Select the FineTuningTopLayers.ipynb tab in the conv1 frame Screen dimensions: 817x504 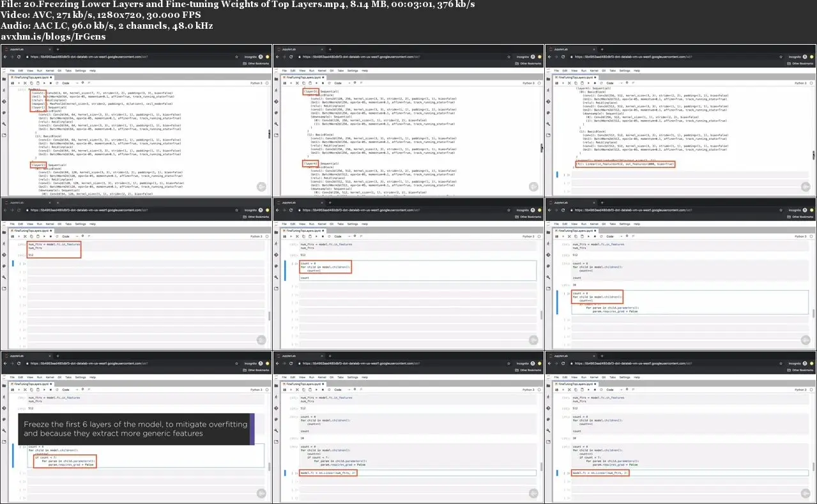pyautogui.click(x=32, y=77)
